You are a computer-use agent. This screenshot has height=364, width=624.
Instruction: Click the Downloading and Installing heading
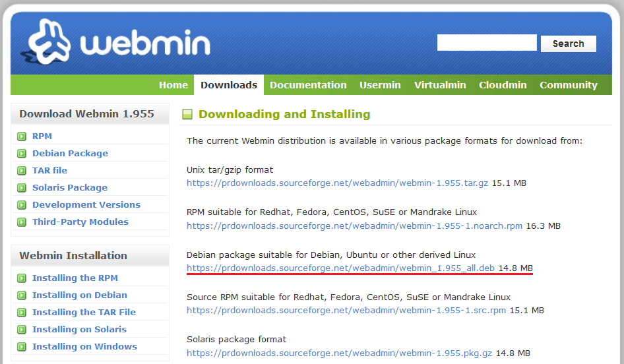coord(284,114)
